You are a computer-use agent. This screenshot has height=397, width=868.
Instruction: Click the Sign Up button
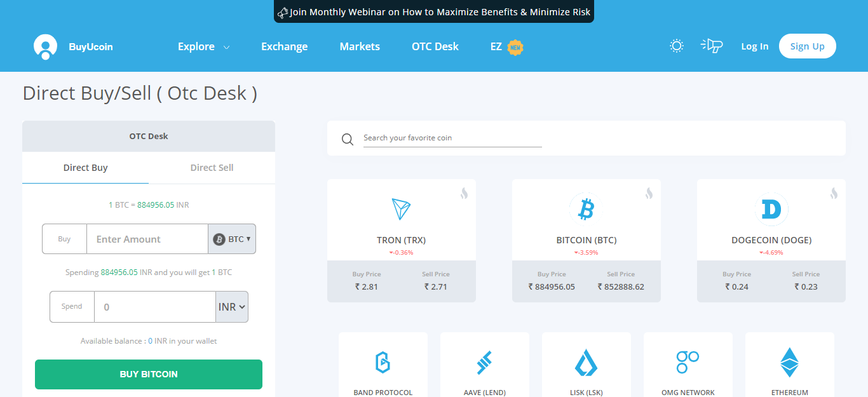pos(807,46)
